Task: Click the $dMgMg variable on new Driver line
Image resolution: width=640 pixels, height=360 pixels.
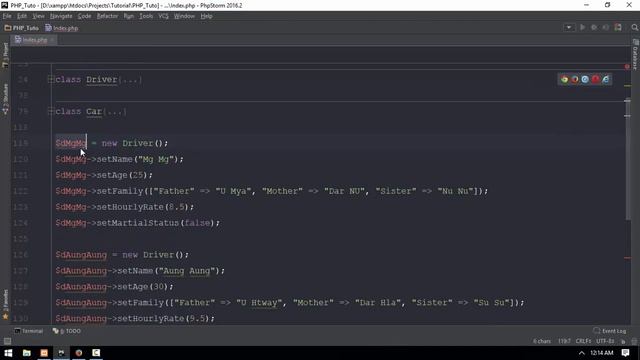Action: [x=71, y=143]
